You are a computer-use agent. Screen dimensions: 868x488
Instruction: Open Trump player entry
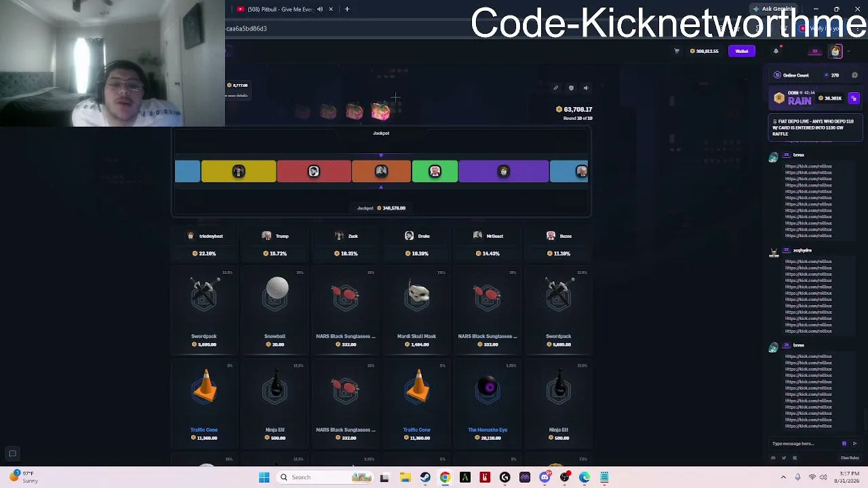275,236
